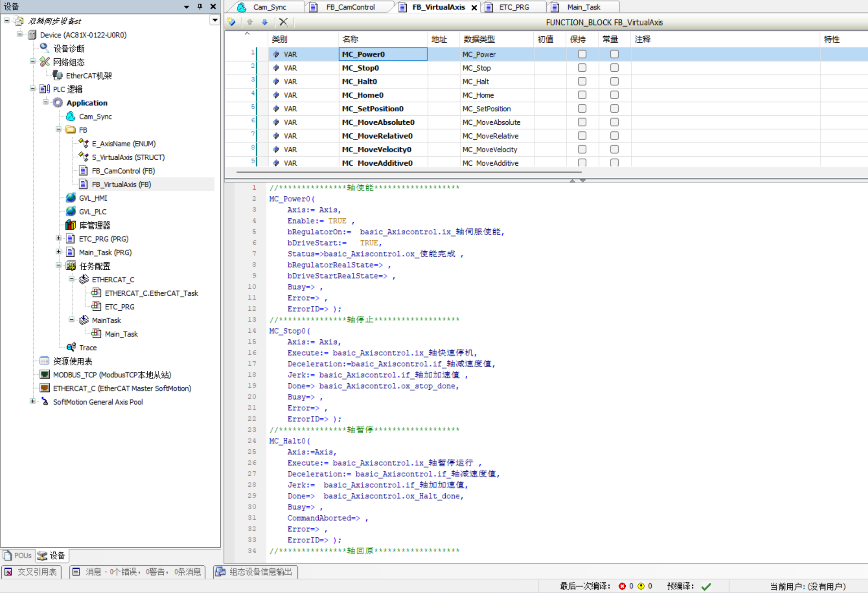Select the MODBUS_TCP device icon

(44, 374)
